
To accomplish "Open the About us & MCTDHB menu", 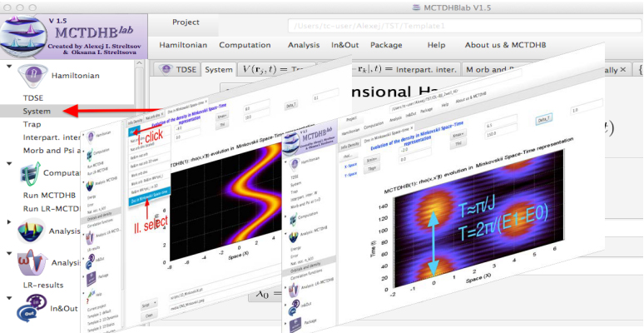I will coord(505,45).
